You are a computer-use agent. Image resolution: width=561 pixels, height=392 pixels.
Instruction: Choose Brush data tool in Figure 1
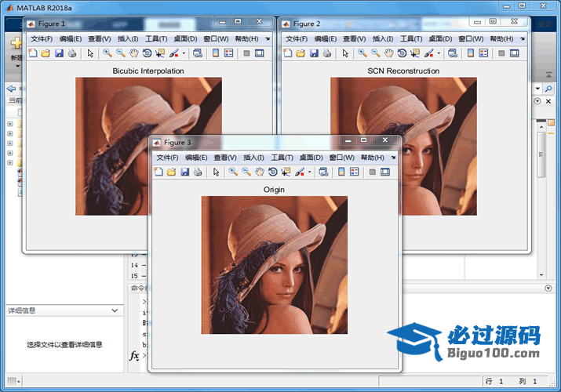(x=174, y=53)
